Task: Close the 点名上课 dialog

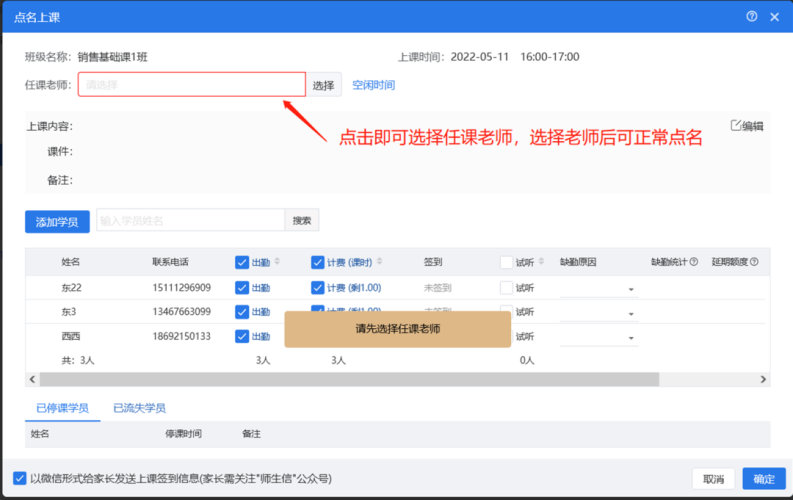Action: pyautogui.click(x=773, y=16)
